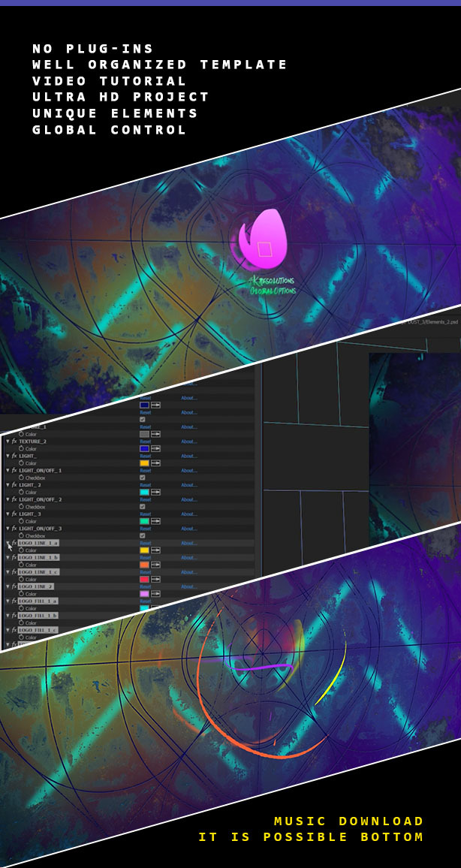Click the stopwatch for LOGO_FILL_1_c Color

coord(21,637)
